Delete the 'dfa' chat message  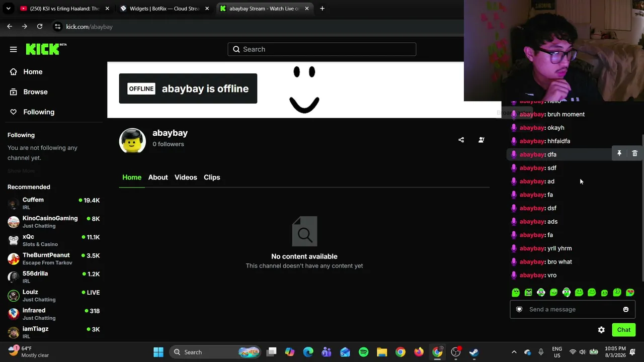(x=634, y=154)
